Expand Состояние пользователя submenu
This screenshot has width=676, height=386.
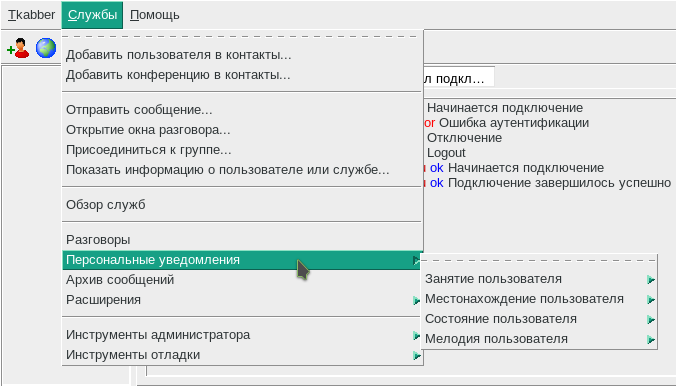tap(539, 319)
